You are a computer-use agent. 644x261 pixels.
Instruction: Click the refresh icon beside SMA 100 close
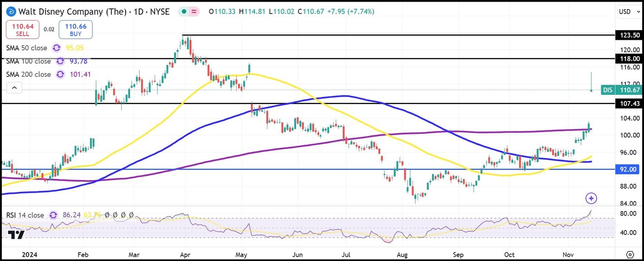click(x=60, y=61)
